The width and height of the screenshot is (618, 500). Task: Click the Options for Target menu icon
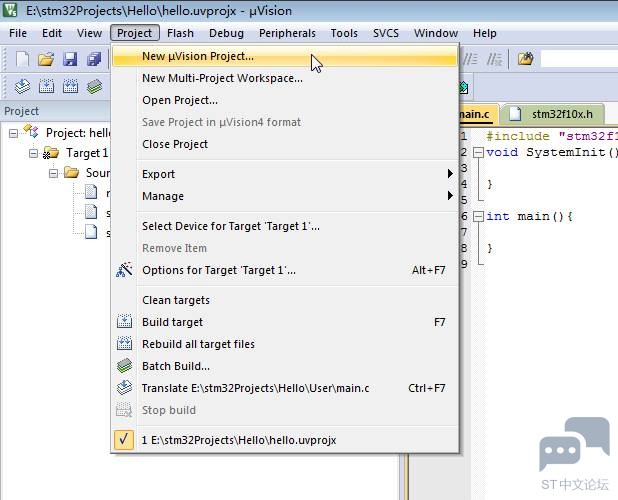[x=124, y=270]
